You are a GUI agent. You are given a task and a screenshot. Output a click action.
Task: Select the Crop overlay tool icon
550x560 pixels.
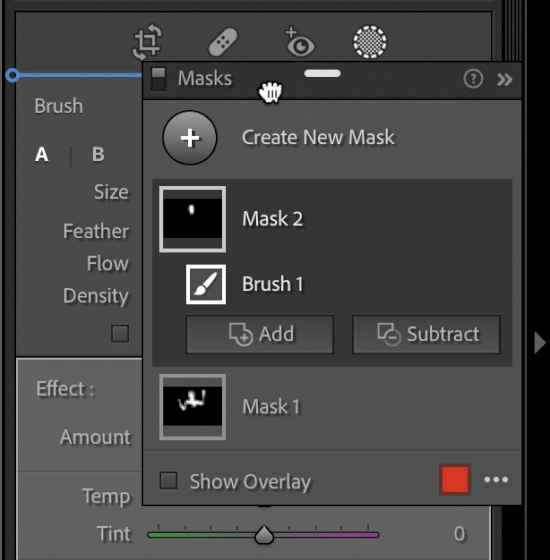click(147, 42)
